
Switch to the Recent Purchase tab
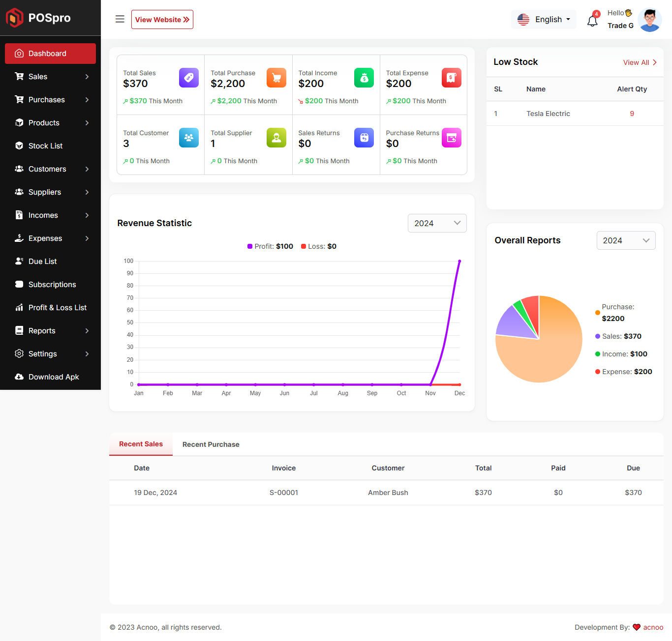point(211,444)
